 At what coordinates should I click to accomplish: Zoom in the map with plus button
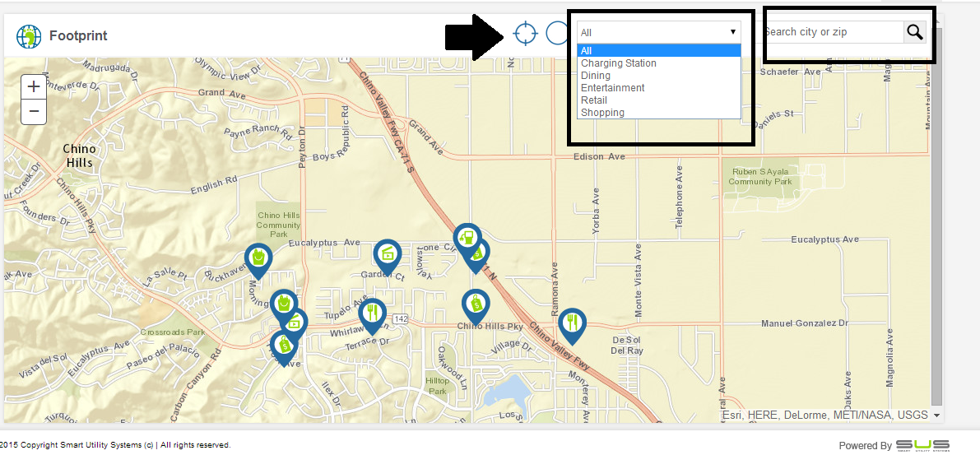pyautogui.click(x=34, y=86)
